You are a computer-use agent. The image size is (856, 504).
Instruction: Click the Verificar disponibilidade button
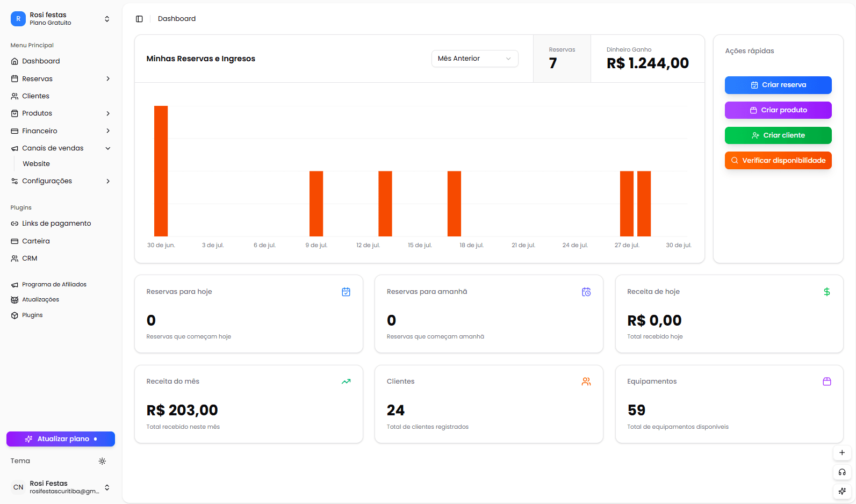pos(778,161)
